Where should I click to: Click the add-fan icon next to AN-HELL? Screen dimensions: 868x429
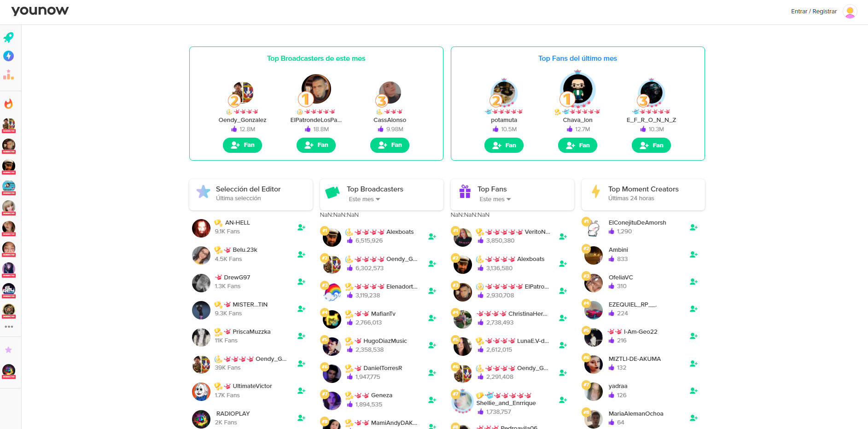pyautogui.click(x=301, y=227)
